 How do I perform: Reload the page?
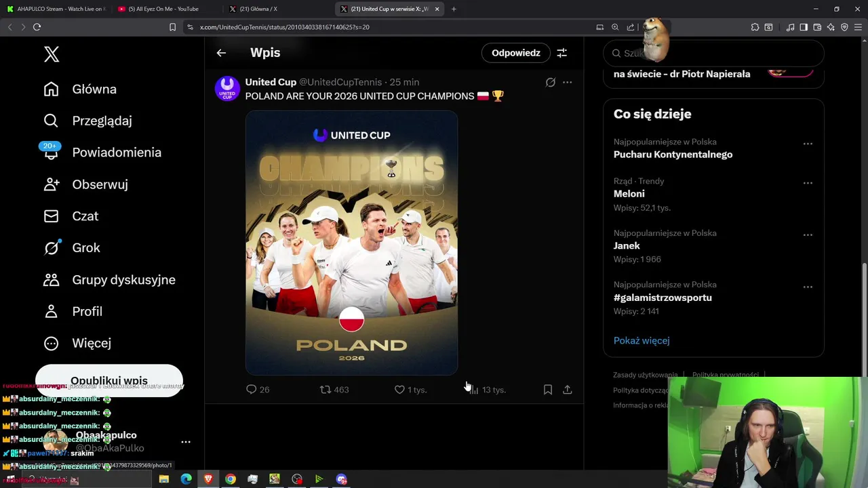coord(37,27)
